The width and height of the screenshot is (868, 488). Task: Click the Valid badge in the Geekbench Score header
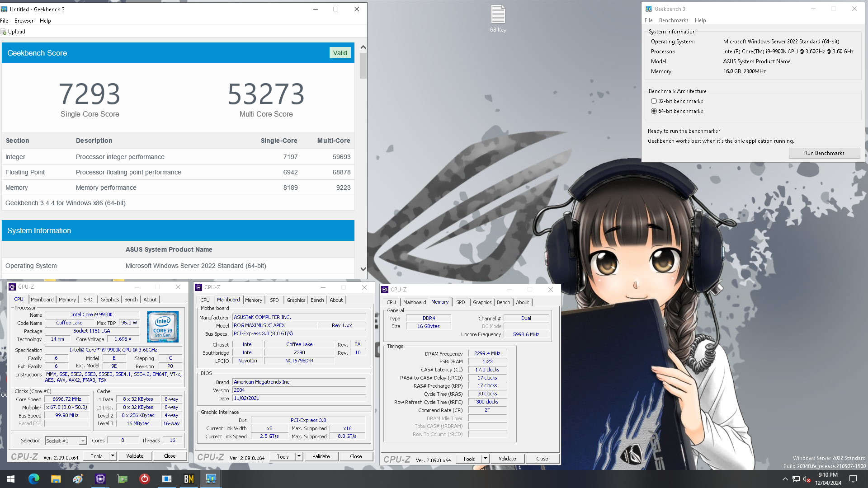point(340,53)
